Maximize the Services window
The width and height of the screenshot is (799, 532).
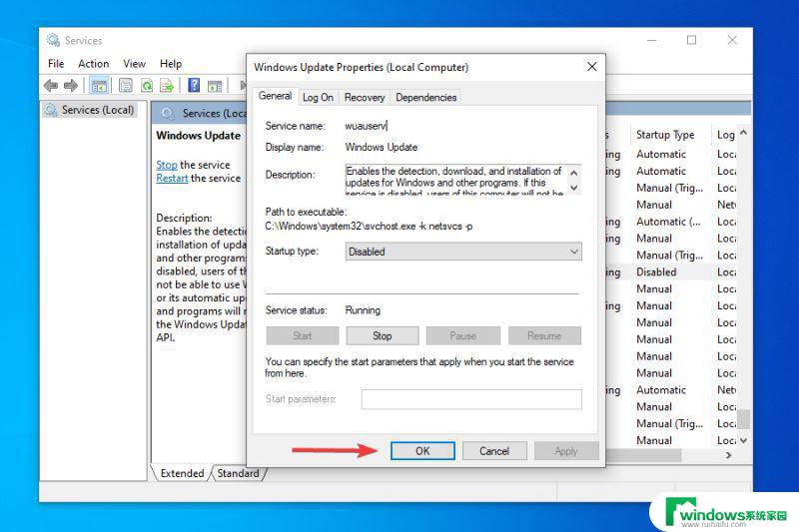tap(691, 40)
